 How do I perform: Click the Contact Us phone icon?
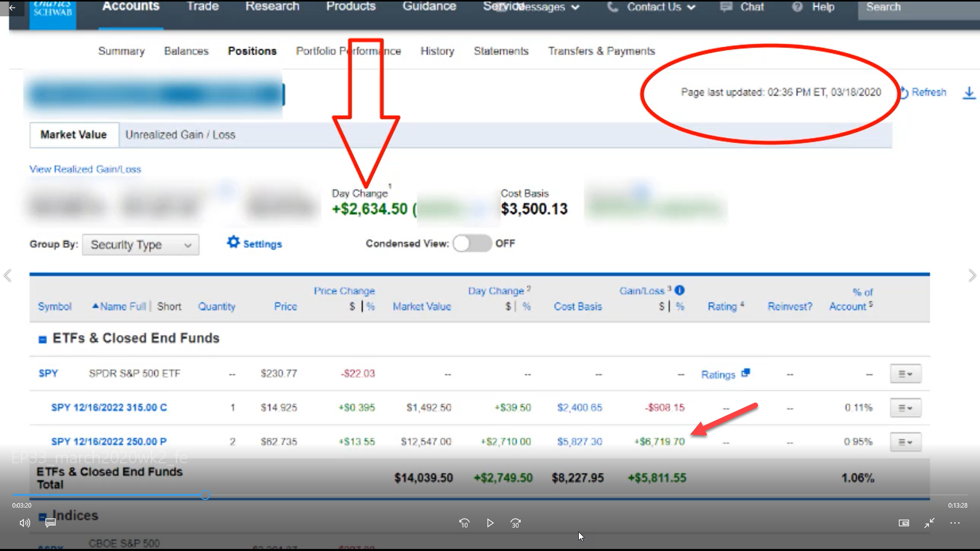612,7
